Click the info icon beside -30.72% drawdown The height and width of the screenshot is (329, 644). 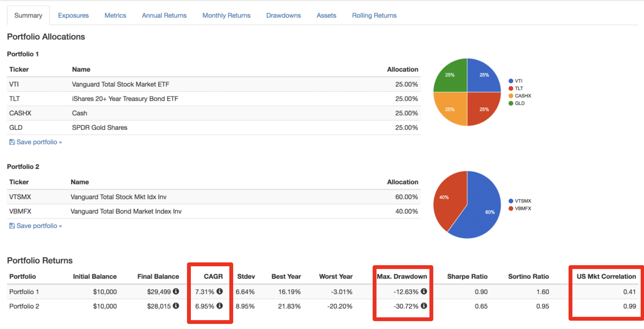click(424, 306)
